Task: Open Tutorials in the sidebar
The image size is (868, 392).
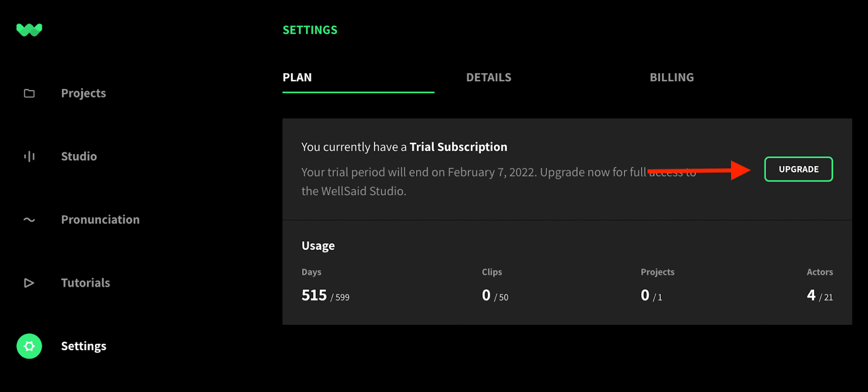Action: [x=86, y=283]
